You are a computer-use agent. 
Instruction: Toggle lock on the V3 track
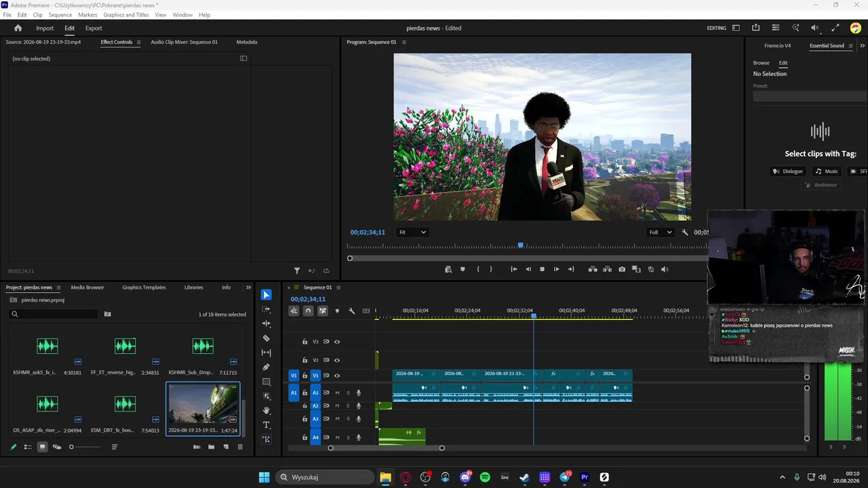point(305,342)
